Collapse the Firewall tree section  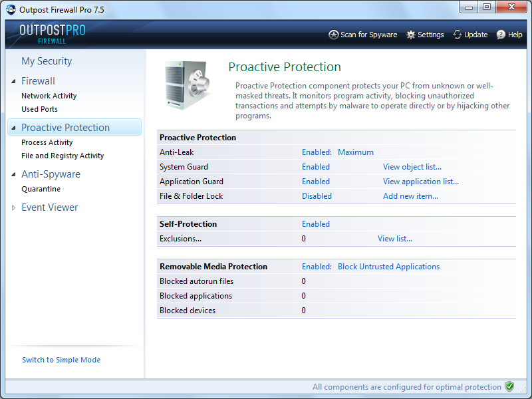click(14, 81)
